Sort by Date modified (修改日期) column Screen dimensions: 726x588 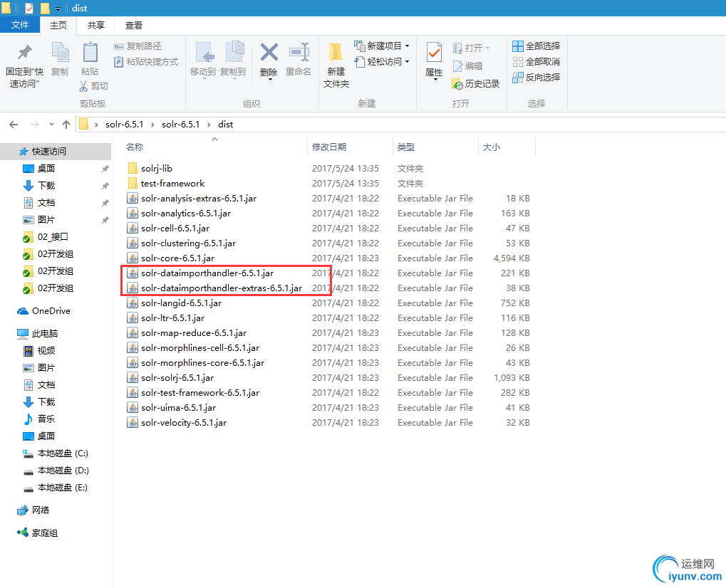[328, 147]
